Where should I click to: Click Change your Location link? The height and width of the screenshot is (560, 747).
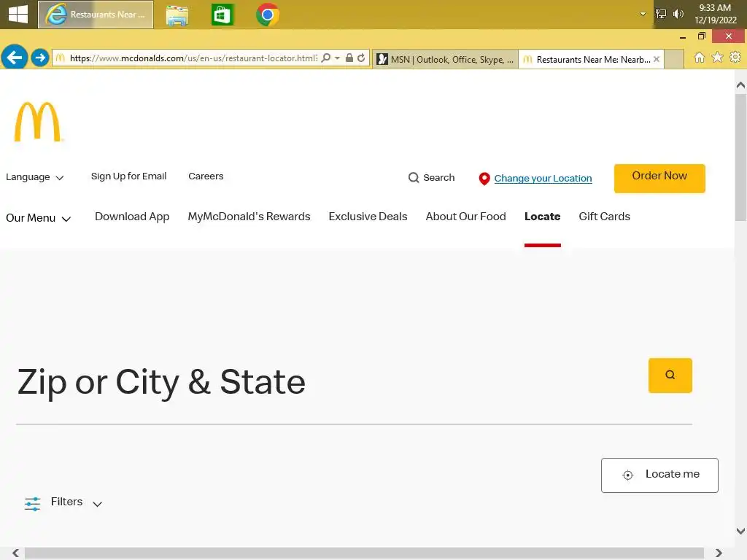coord(543,179)
